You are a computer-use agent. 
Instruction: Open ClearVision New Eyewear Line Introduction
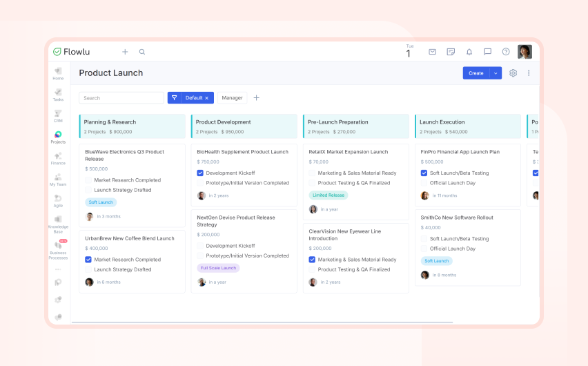pos(345,235)
